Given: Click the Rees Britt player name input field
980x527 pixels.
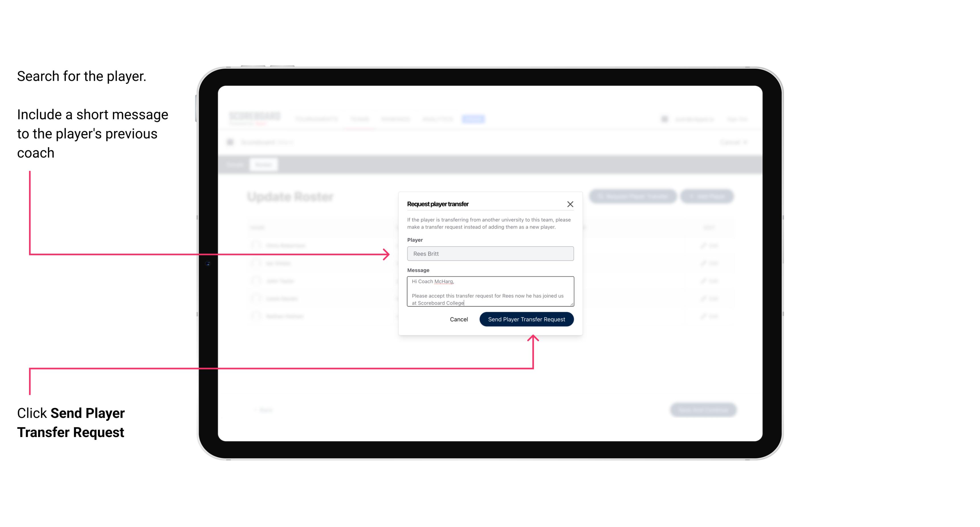Looking at the screenshot, I should point(490,254).
